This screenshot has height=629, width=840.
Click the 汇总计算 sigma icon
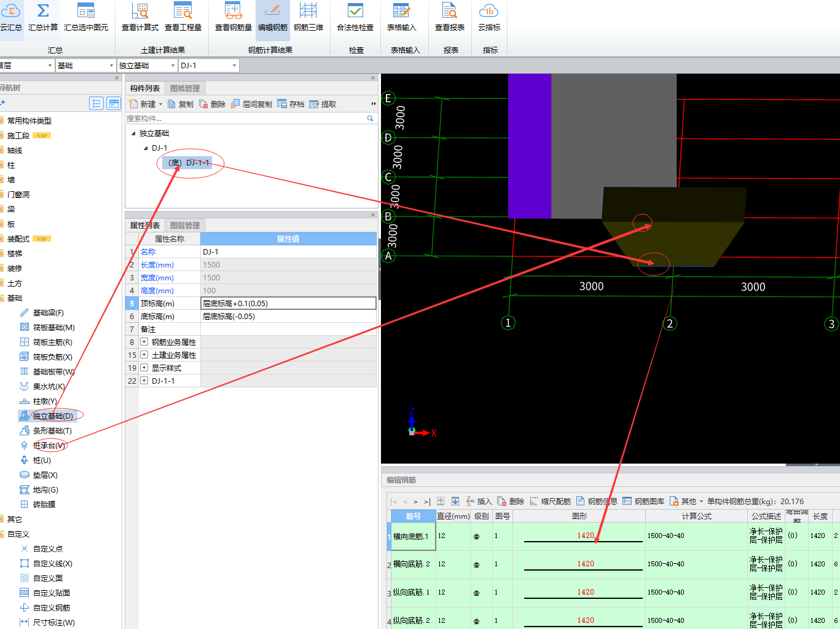43,10
